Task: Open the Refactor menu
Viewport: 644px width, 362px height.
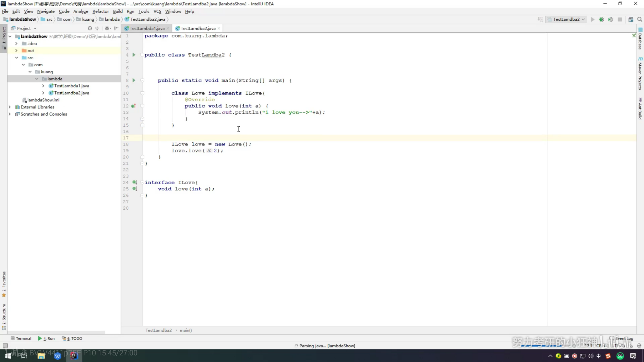Action: point(101,11)
